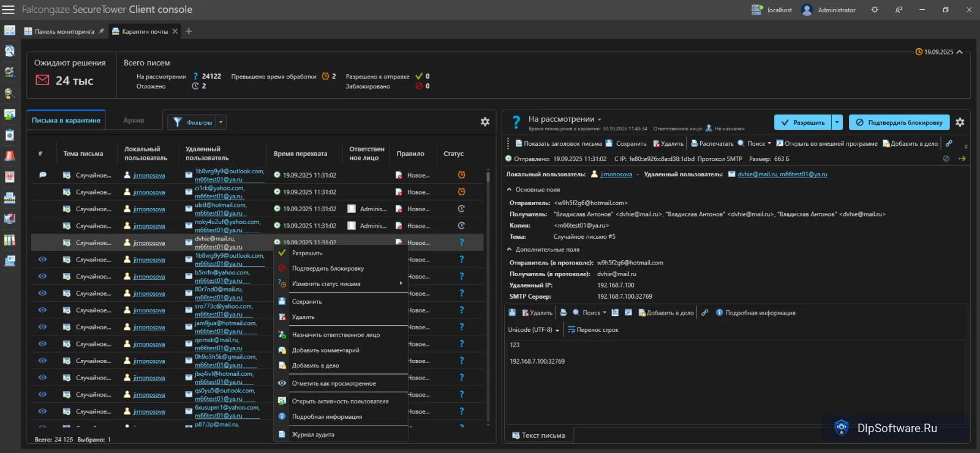This screenshot has width=980, height=453.
Task: Select Журнал аудита in context menu
Action: coord(341,434)
